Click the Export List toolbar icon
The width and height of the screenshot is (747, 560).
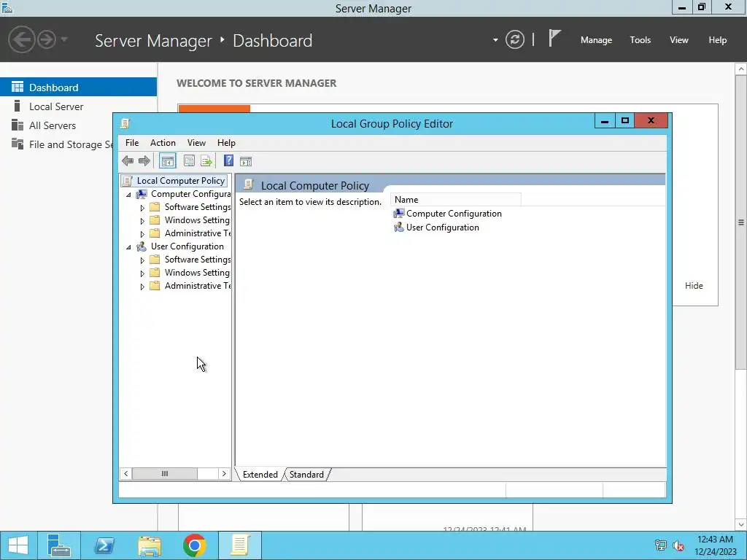tap(206, 161)
